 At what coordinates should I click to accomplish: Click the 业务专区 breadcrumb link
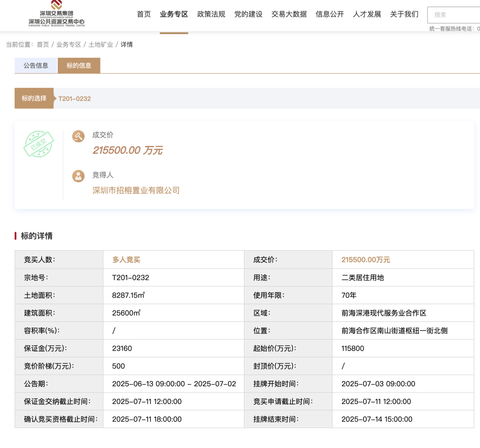click(68, 44)
